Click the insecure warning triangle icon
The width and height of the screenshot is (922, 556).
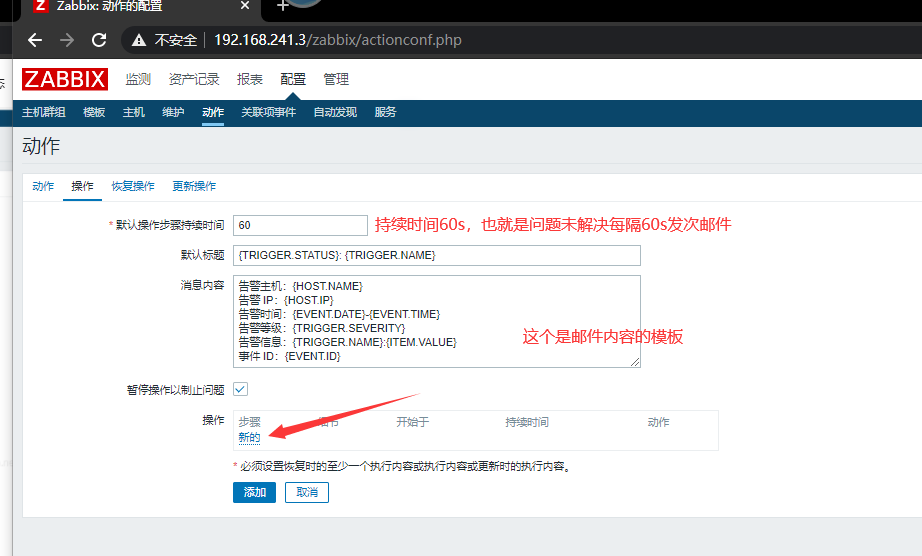coord(139,40)
